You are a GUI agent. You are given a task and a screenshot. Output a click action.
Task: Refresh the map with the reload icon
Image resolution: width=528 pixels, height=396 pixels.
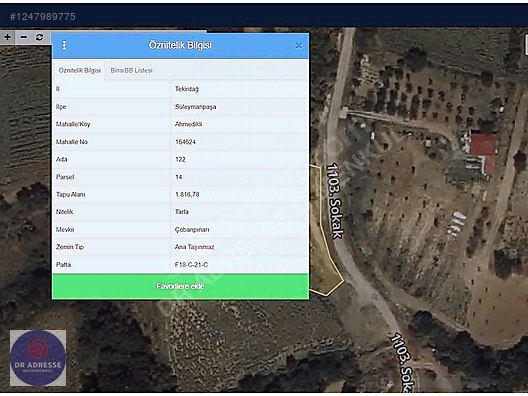coord(39,37)
